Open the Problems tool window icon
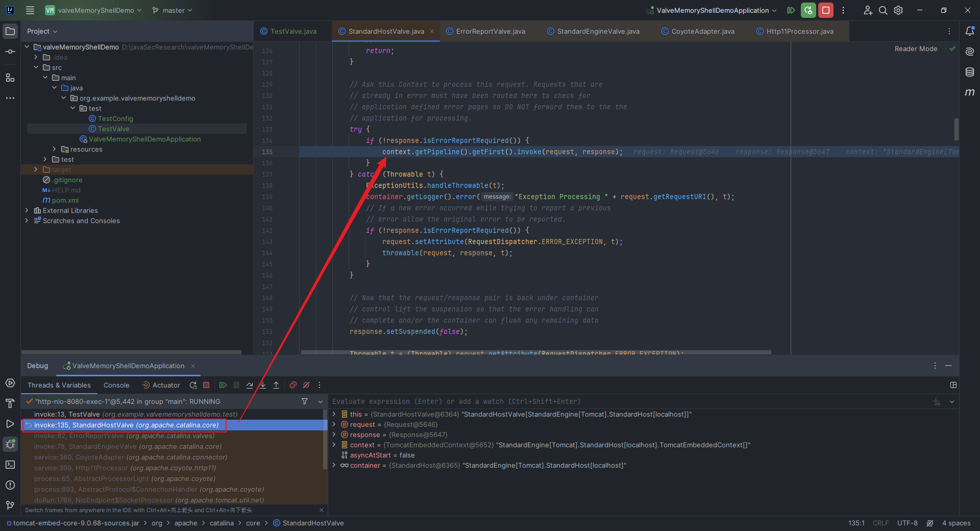 click(x=10, y=485)
